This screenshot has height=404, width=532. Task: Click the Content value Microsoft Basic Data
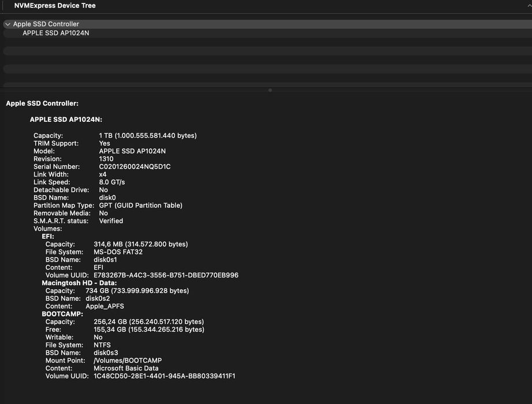126,368
